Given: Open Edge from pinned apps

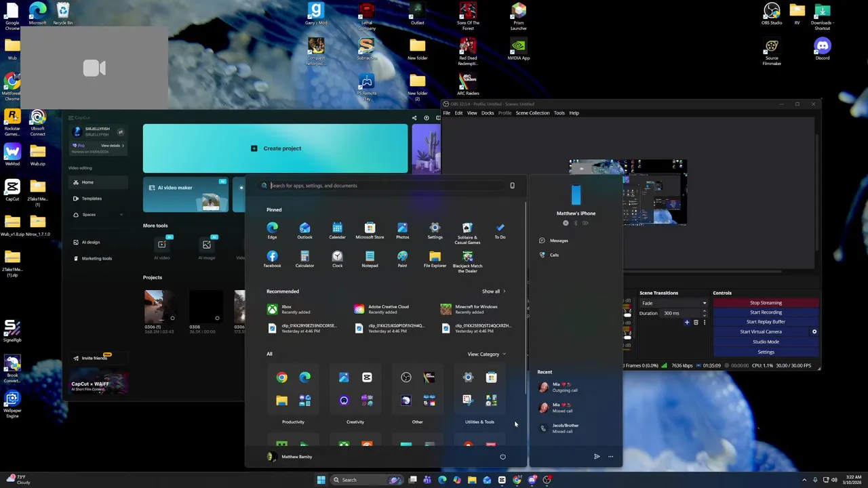Looking at the screenshot, I should pos(272,230).
